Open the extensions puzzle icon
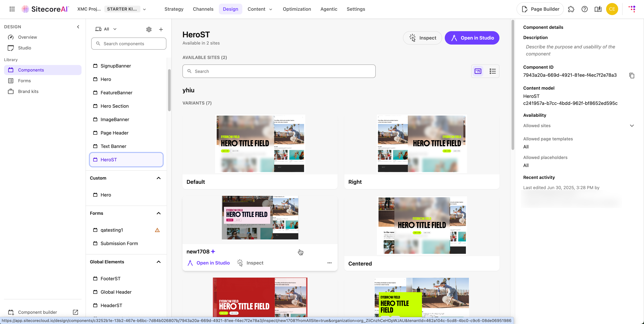The image size is (644, 324). pyautogui.click(x=571, y=9)
